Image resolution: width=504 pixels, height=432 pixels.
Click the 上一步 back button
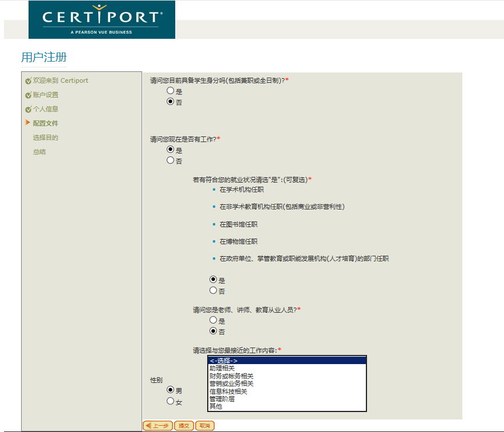point(158,426)
